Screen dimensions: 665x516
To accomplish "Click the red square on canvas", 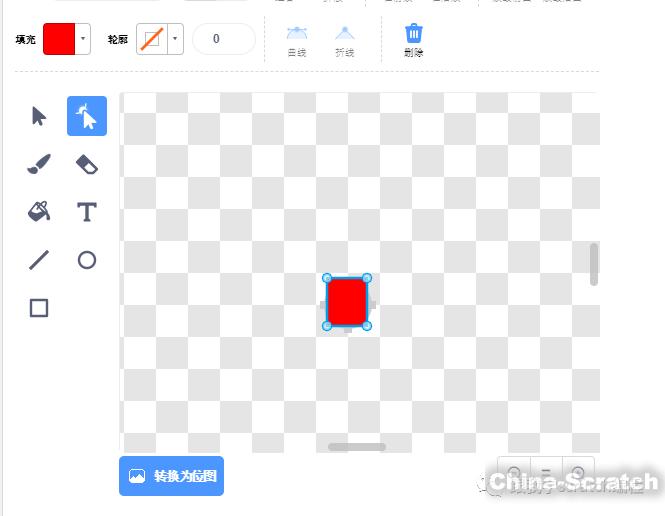I will tap(347, 302).
